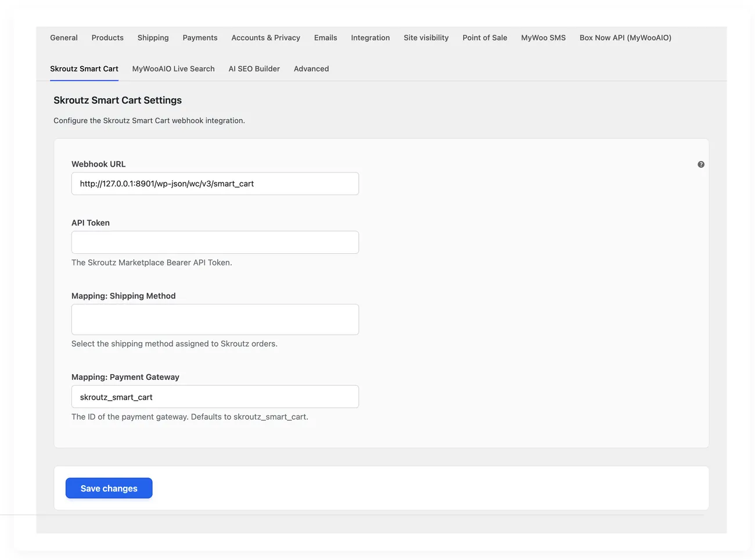Click the 'Webhook URL' label
The width and height of the screenshot is (755, 560).
point(99,164)
